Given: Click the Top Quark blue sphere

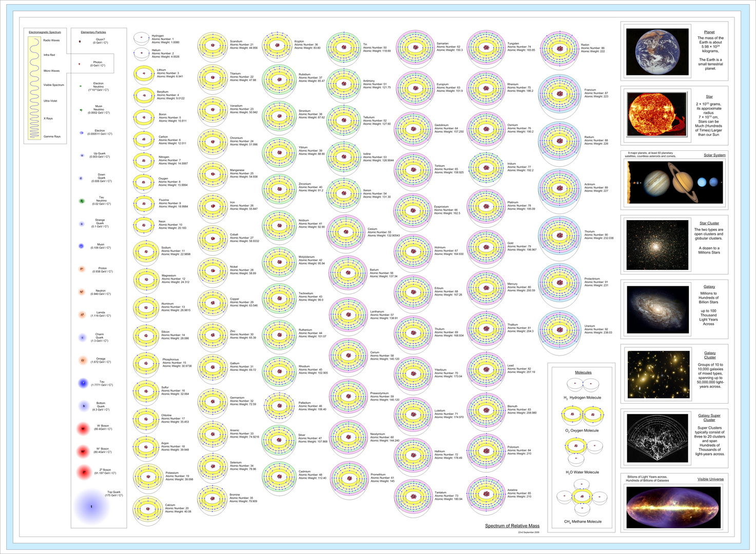Looking at the screenshot, I should click(x=91, y=506).
